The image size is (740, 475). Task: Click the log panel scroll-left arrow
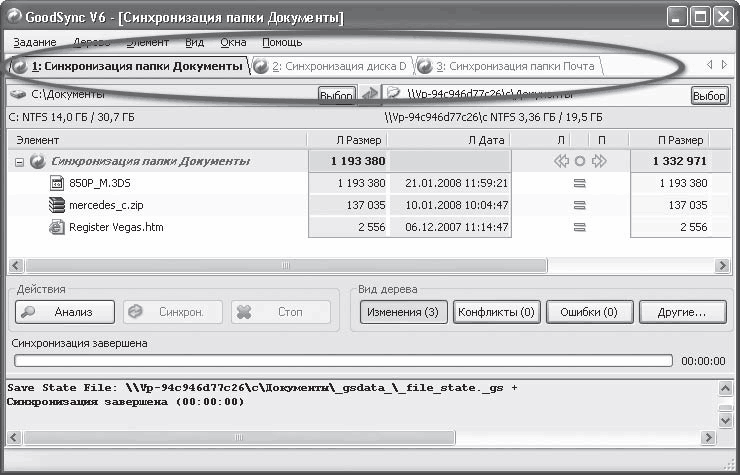pyautogui.click(x=14, y=438)
